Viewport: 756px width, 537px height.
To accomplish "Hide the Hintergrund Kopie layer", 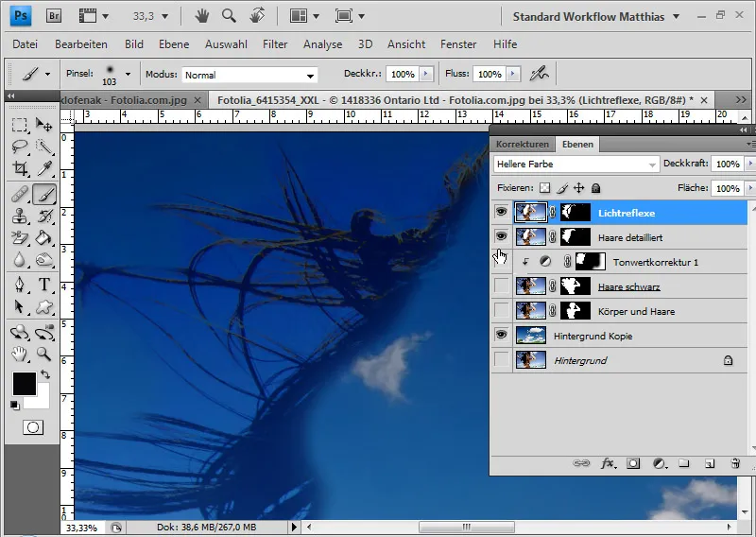I will (502, 335).
